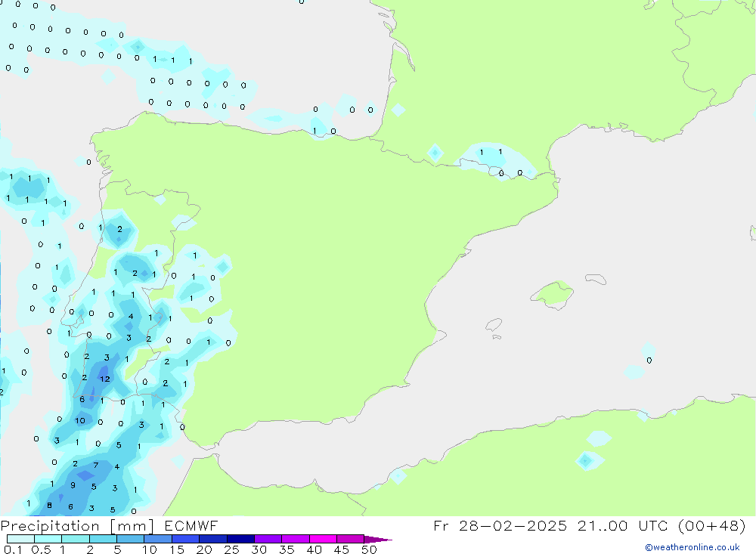Pick the 35–40 mm purple legend swatch
This screenshot has width=756, height=554.
coord(296,539)
